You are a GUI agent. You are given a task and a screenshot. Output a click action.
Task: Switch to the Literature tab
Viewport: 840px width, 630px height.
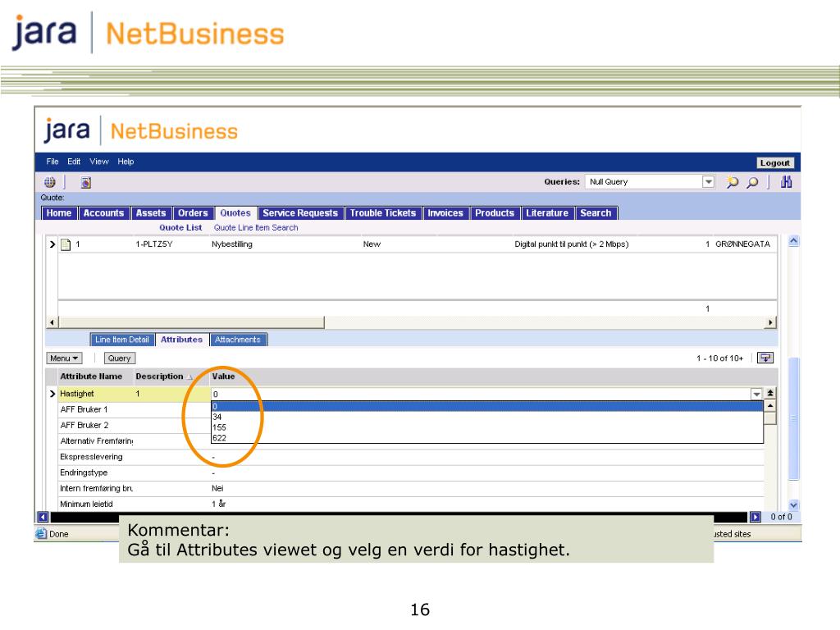[x=547, y=213]
